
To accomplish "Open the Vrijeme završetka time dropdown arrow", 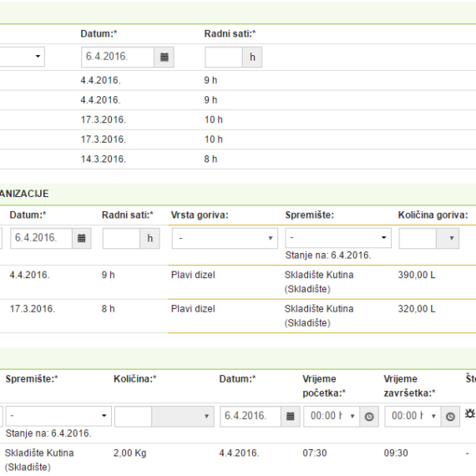I will click(x=433, y=416).
